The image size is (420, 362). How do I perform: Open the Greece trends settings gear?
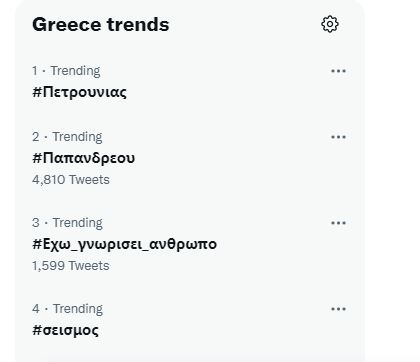coord(330,24)
